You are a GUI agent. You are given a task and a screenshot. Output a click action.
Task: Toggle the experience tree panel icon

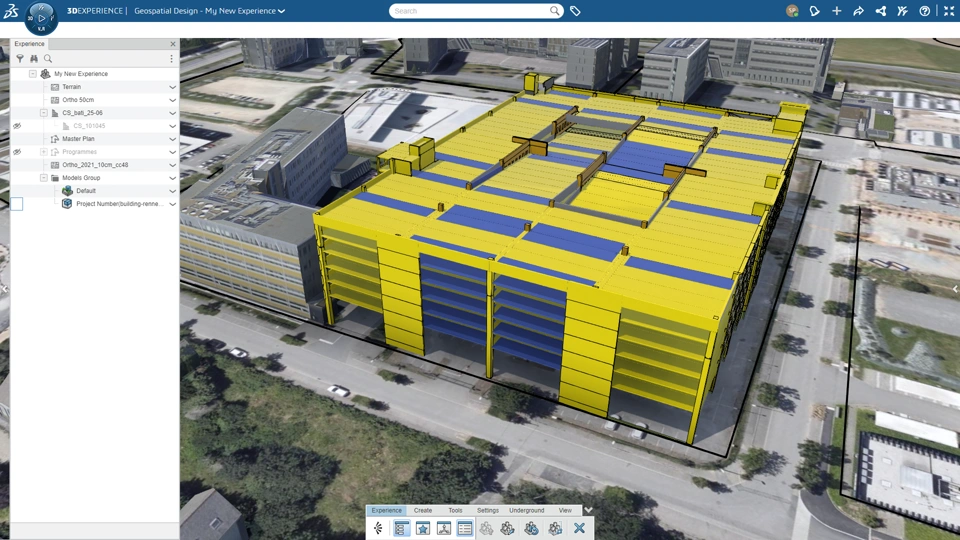(x=400, y=528)
